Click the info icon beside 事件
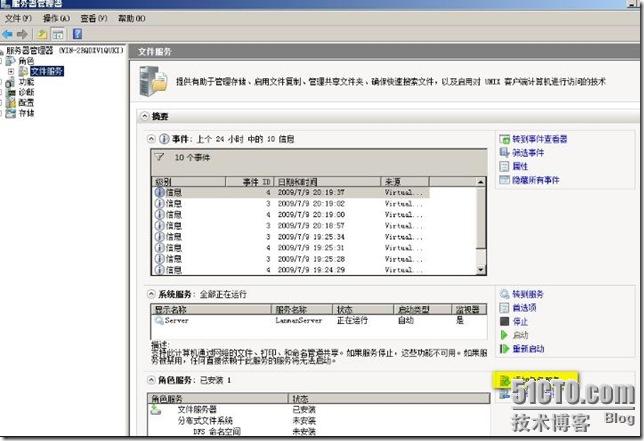 tap(164, 139)
